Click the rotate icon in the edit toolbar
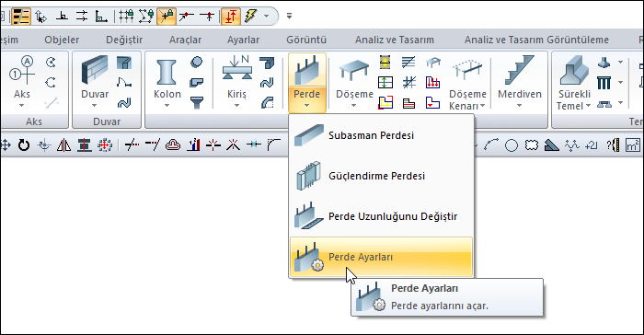 point(24,145)
